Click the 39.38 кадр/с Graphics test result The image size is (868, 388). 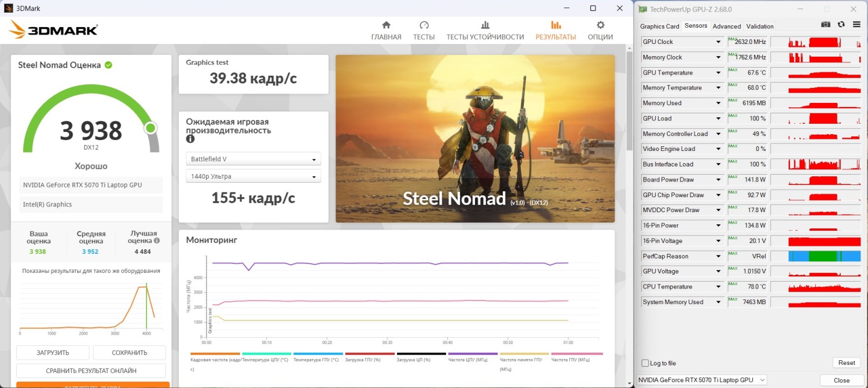(253, 79)
